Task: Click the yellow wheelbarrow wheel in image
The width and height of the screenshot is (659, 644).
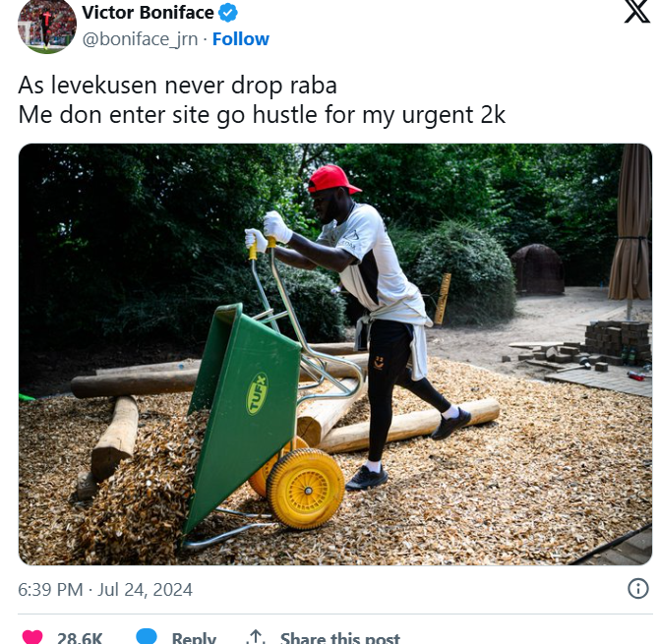Action: tap(306, 489)
